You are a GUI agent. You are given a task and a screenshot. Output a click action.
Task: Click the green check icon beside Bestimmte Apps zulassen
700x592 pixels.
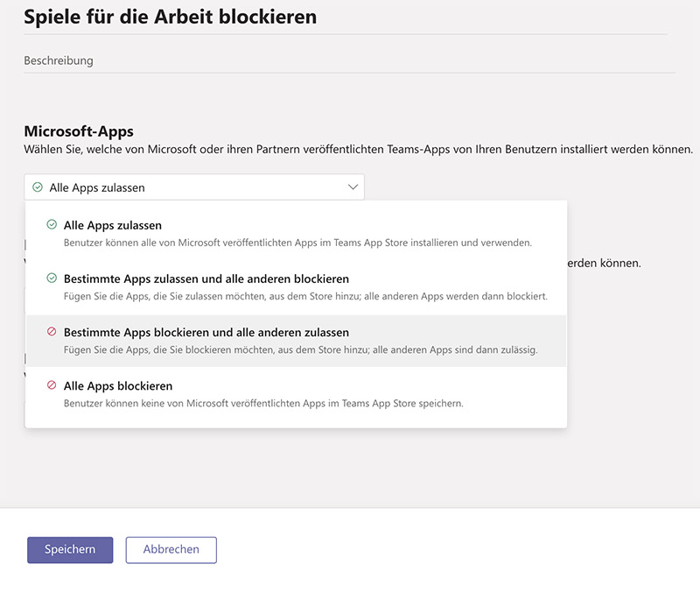pyautogui.click(x=52, y=278)
